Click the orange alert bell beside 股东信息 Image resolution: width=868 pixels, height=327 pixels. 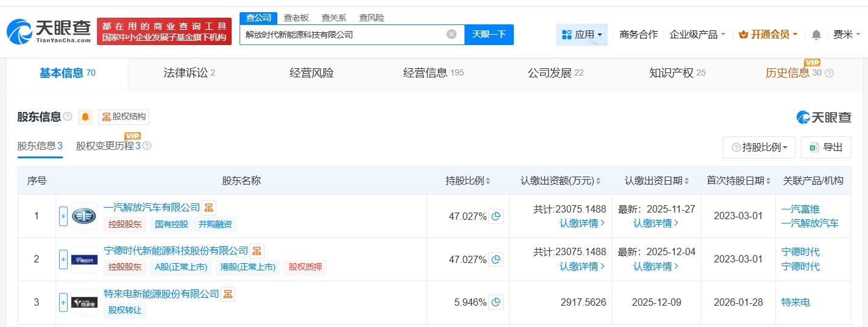[85, 117]
